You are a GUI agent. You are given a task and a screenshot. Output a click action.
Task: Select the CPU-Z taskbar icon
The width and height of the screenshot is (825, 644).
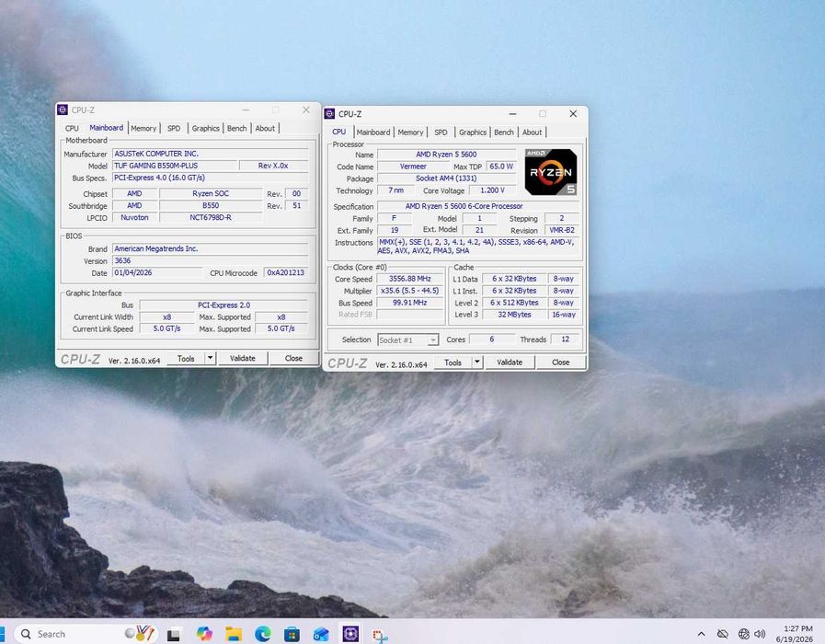[349, 634]
